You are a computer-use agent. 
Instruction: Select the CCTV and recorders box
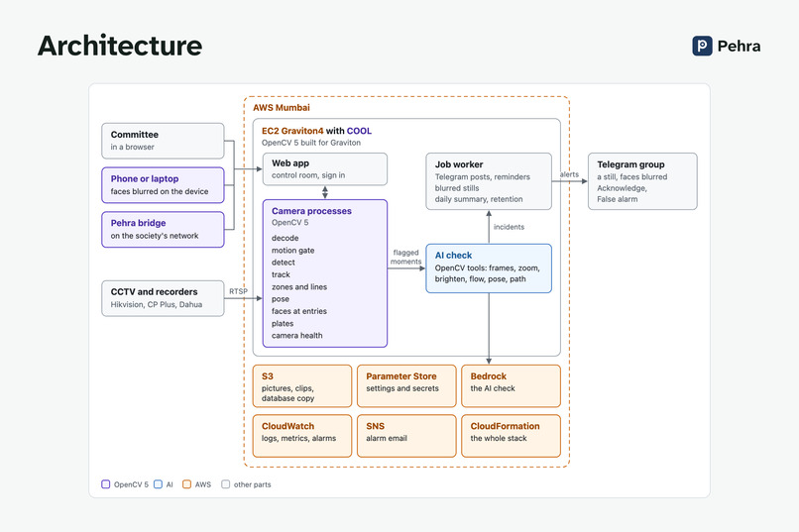(163, 298)
